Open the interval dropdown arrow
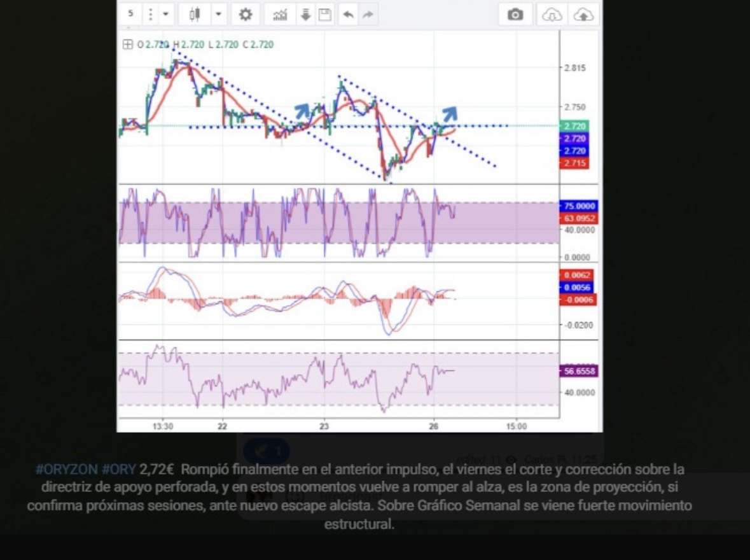 (x=165, y=14)
